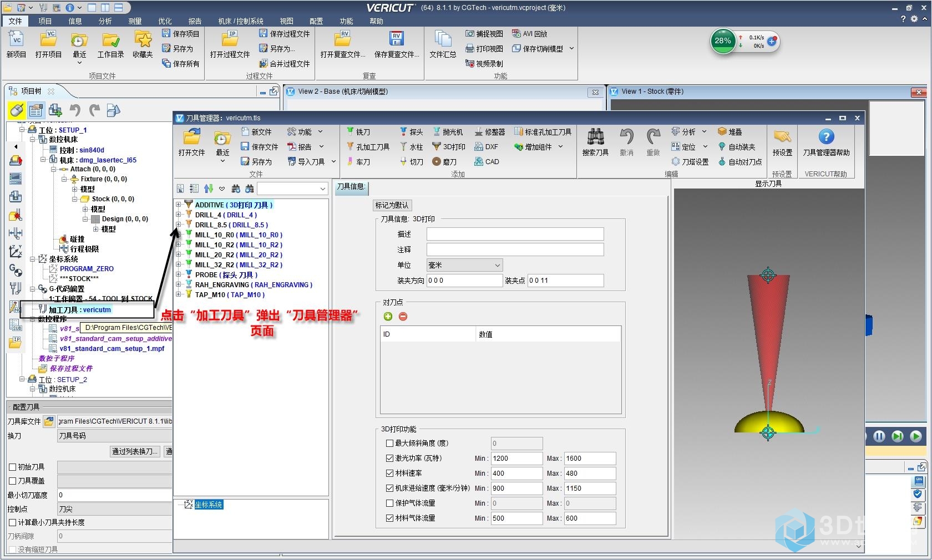Click the 描述 input field
This screenshot has width=932, height=560.
(x=515, y=235)
